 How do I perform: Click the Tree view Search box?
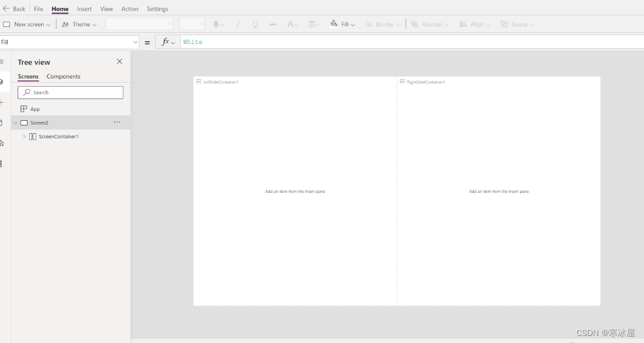tap(70, 92)
